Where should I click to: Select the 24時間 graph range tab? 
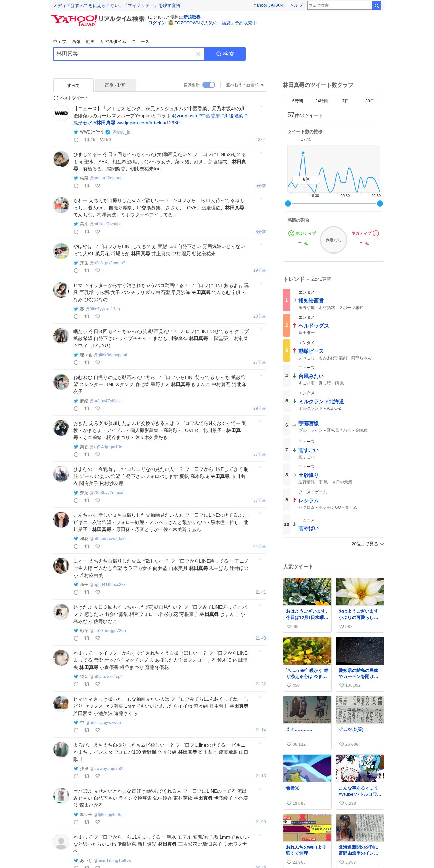(322, 101)
